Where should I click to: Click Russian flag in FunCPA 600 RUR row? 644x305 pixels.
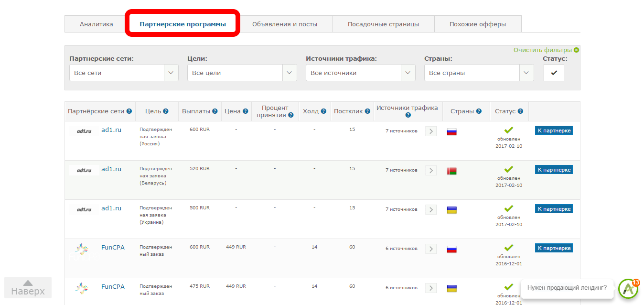pos(451,249)
